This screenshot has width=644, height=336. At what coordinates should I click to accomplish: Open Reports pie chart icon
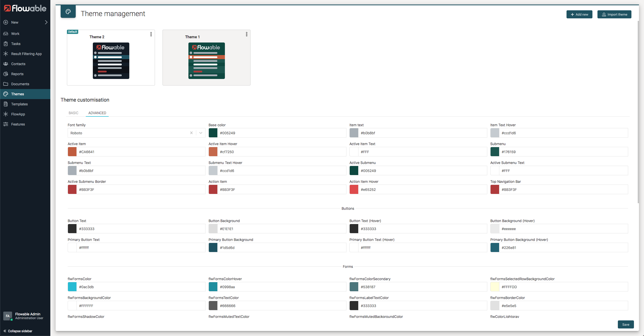[6, 74]
